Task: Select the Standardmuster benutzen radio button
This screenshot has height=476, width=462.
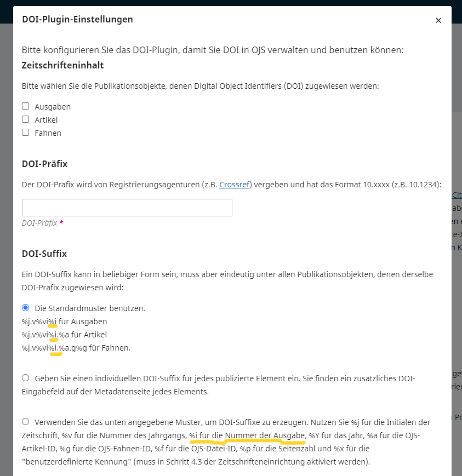Action: 25,308
